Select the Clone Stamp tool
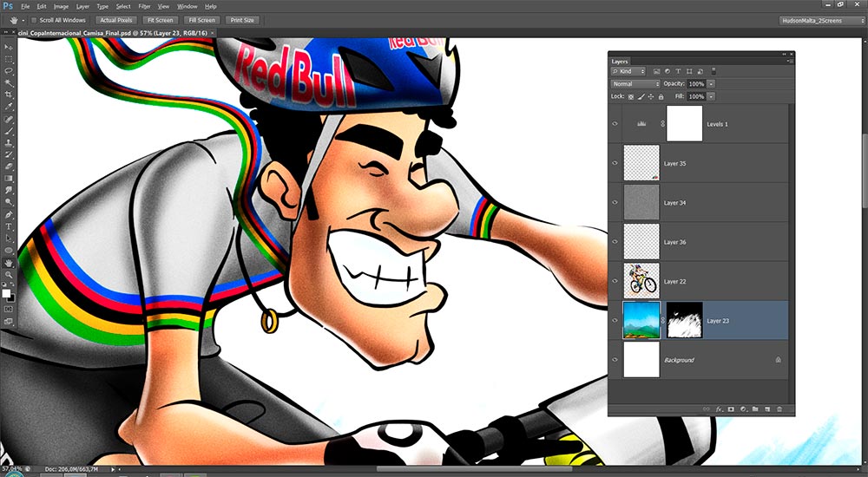868x477 pixels. coord(9,143)
